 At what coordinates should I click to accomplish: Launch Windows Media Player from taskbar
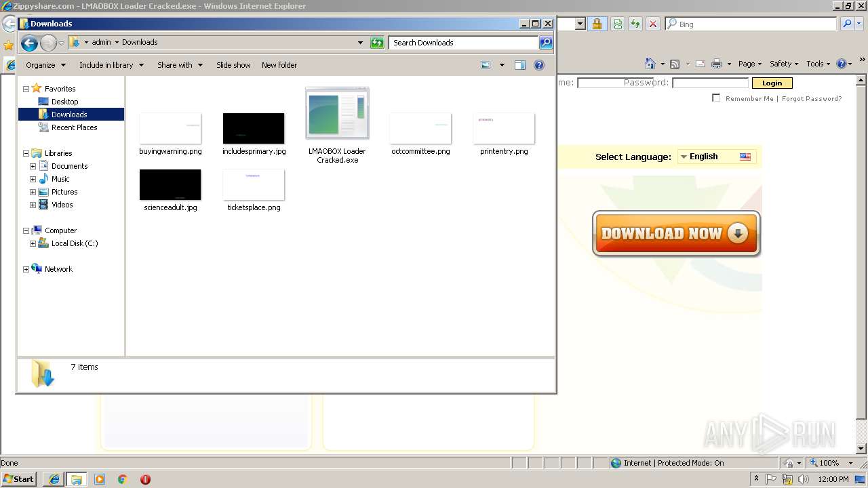[x=100, y=479]
